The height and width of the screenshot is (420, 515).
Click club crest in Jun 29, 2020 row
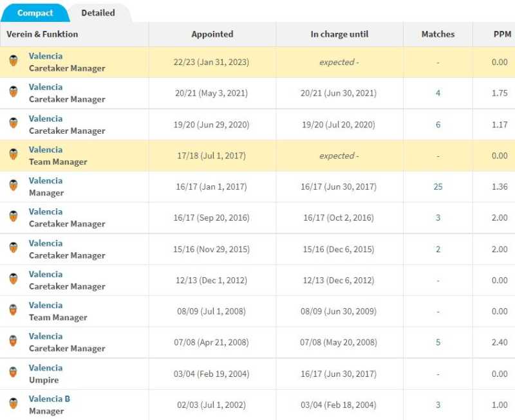click(14, 124)
